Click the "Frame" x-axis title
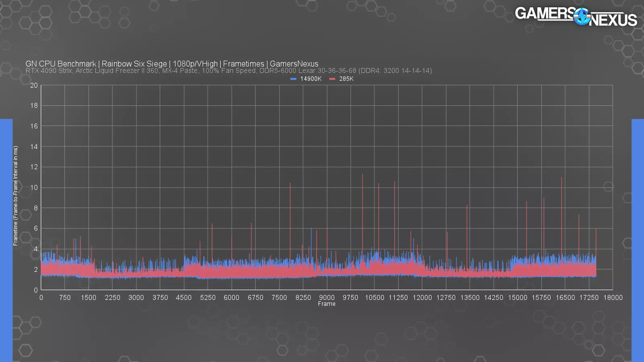Viewport: 644px width, 362px height. [x=326, y=304]
